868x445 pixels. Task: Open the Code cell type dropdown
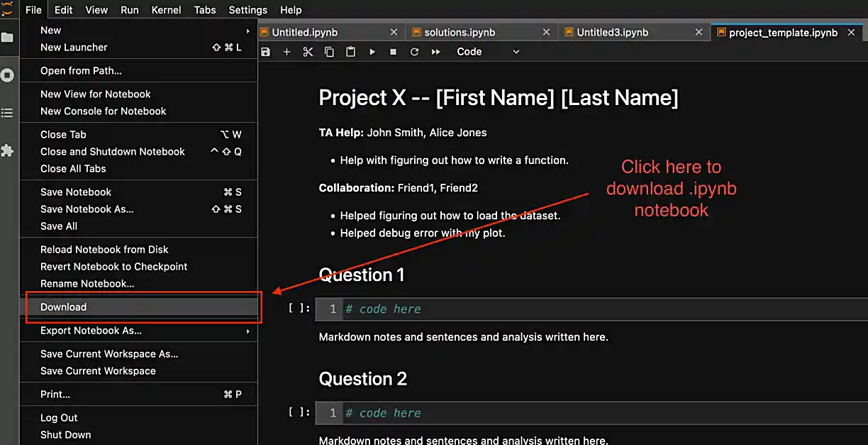coord(488,52)
